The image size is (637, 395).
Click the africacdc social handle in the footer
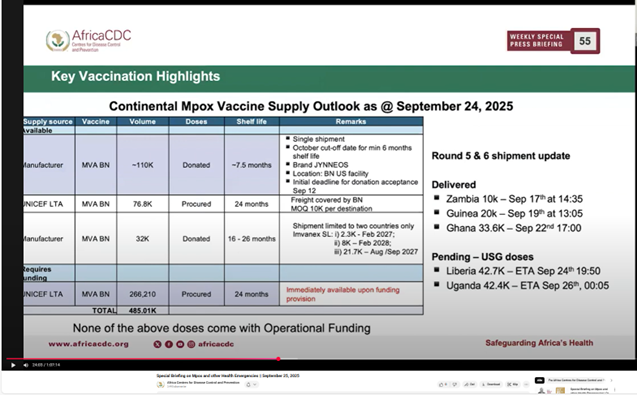pos(216,344)
